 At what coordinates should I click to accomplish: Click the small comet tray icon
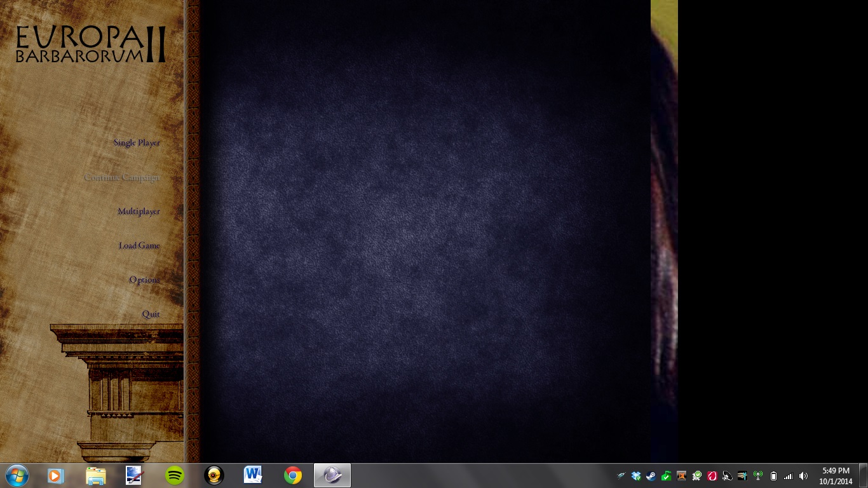pyautogui.click(x=621, y=476)
